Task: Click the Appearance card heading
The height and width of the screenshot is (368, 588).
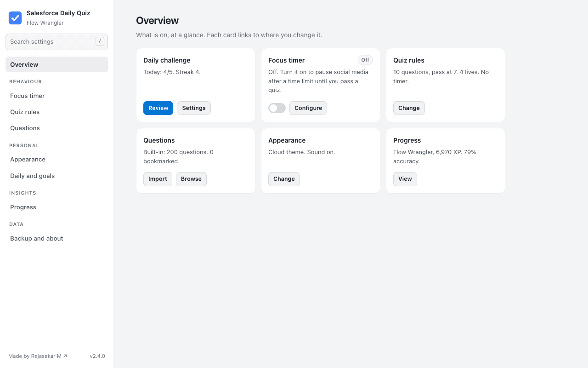Action: tap(287, 140)
